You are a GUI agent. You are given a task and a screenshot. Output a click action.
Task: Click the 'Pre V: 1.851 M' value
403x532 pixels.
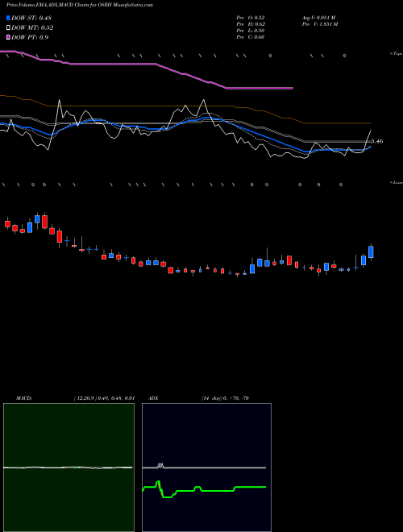320,24
